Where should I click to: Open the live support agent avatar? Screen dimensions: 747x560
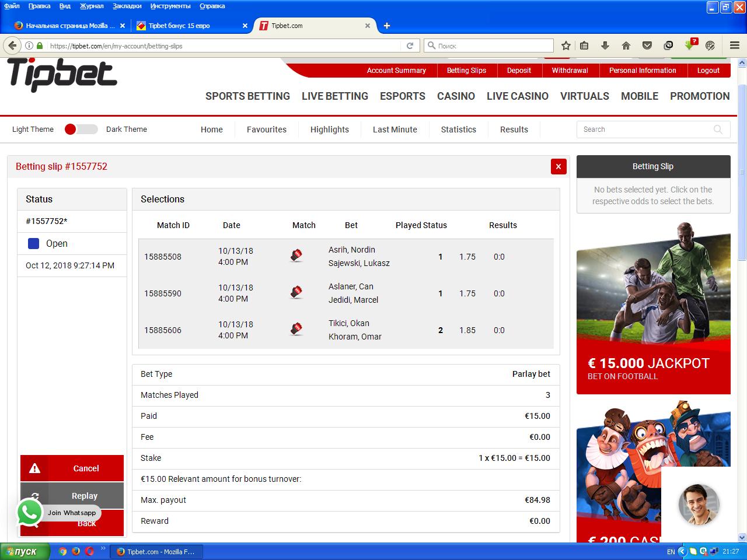pyautogui.click(x=699, y=505)
